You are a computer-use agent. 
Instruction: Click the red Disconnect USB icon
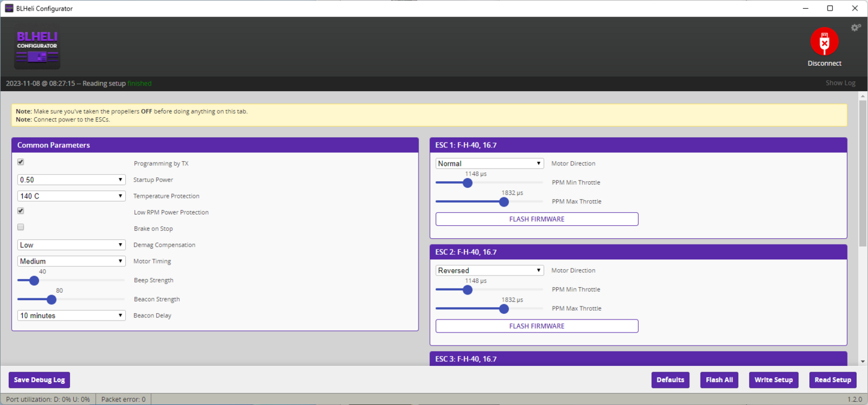(824, 42)
